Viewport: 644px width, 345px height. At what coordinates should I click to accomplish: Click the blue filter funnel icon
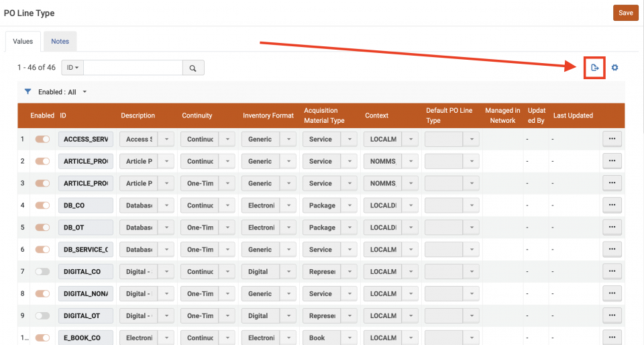[28, 92]
